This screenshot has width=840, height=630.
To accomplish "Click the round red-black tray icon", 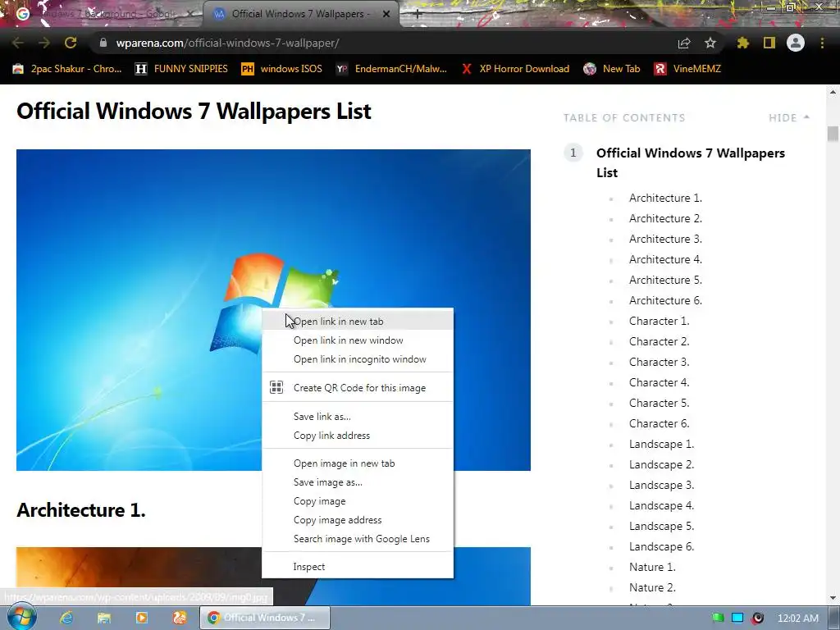I will (757, 619).
